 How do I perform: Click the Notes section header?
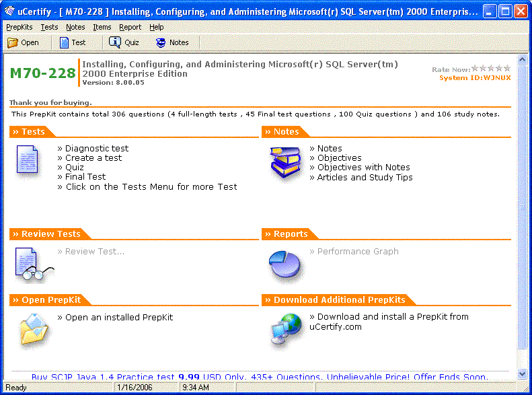click(x=285, y=132)
